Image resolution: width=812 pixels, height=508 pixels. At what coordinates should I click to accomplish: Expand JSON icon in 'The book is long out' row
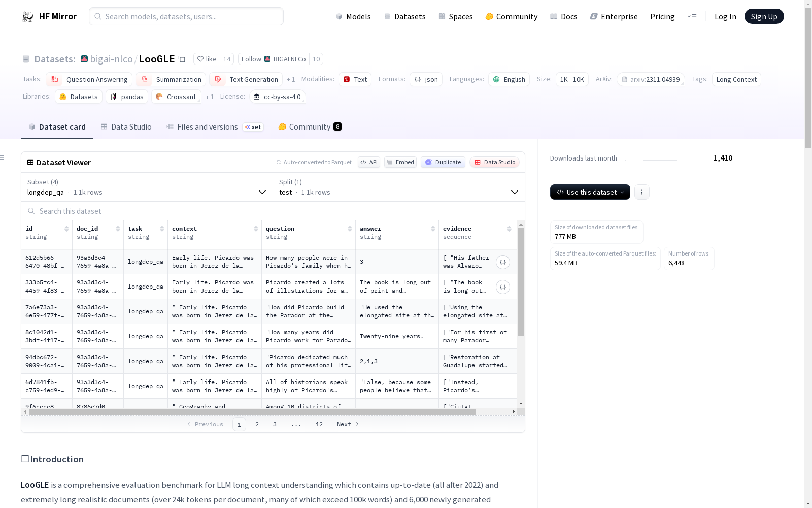pos(502,287)
